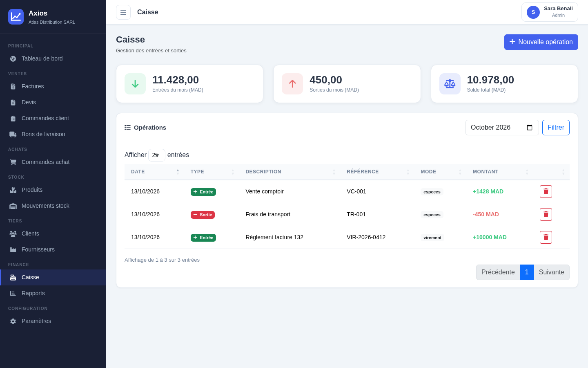Open the Afficher entries count dropdown
The height and width of the screenshot is (368, 588).
point(157,155)
